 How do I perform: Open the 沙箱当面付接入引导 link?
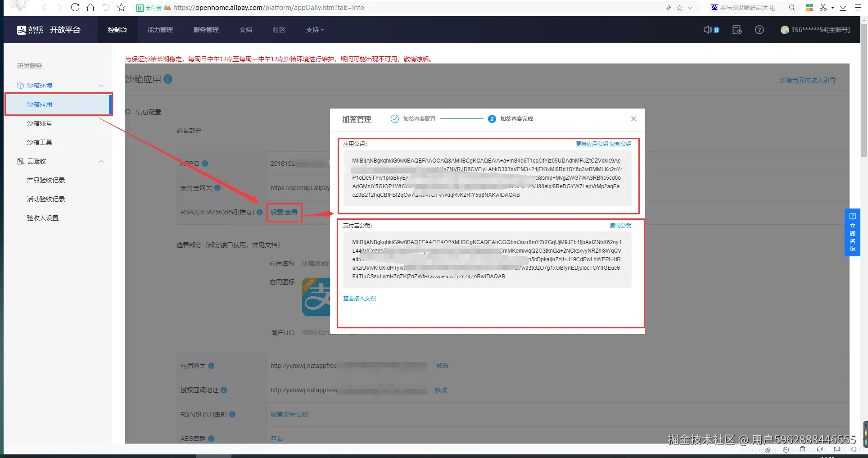[808, 80]
